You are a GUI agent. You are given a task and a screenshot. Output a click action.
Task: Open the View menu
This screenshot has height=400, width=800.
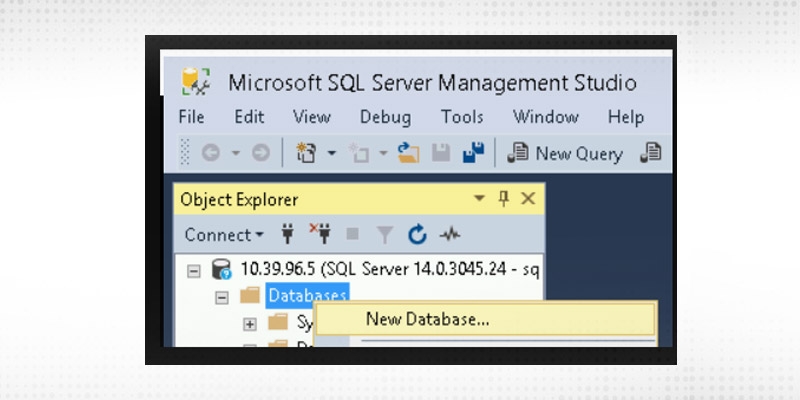(x=311, y=117)
